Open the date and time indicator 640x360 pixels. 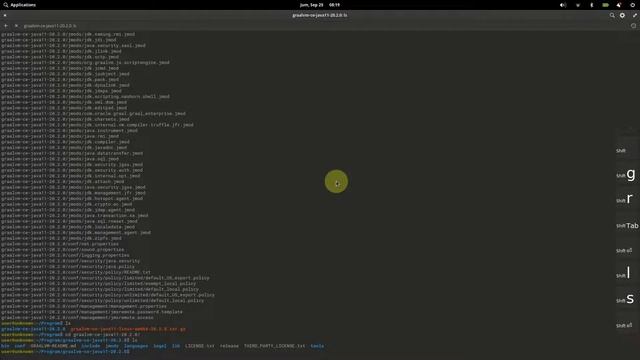pyautogui.click(x=320, y=5)
